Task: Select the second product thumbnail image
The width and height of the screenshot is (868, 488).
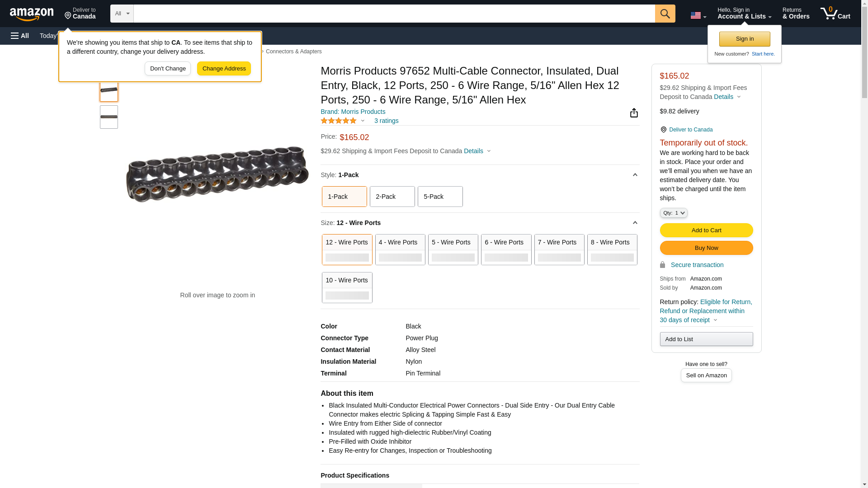Action: [109, 117]
